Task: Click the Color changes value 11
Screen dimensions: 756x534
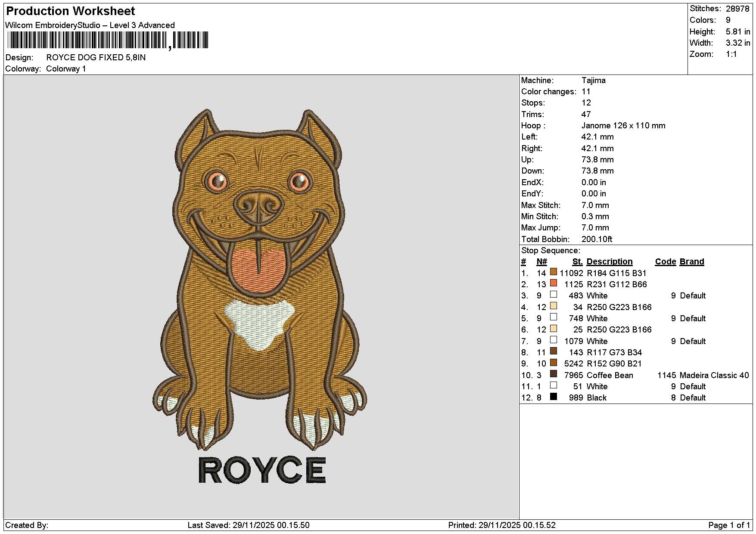Action: pyautogui.click(x=586, y=92)
